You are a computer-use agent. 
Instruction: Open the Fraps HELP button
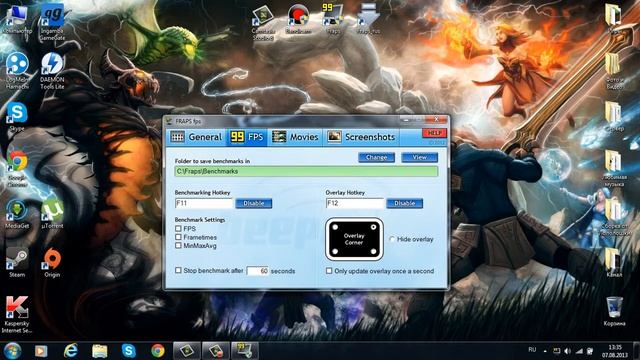coord(434,133)
